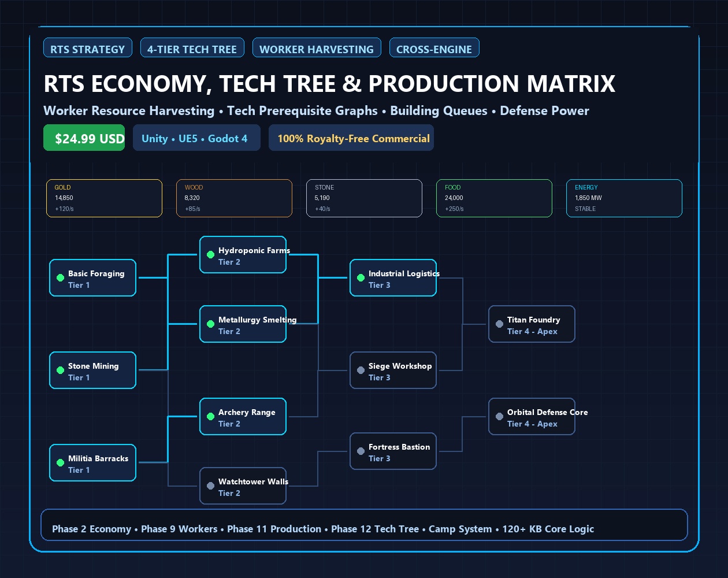The image size is (728, 578).
Task: Click the wood rate +85/s
Action: (x=192, y=209)
